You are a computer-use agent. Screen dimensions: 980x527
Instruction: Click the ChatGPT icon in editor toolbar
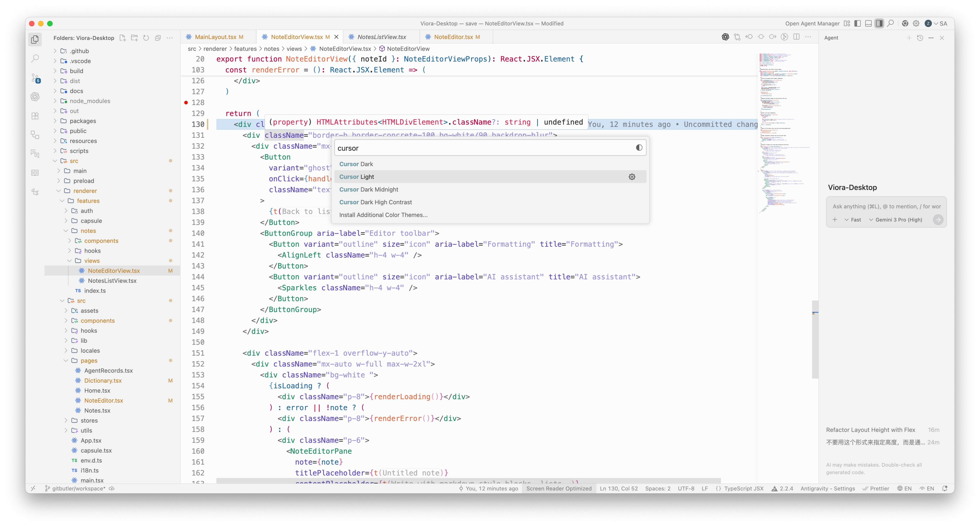pos(725,37)
